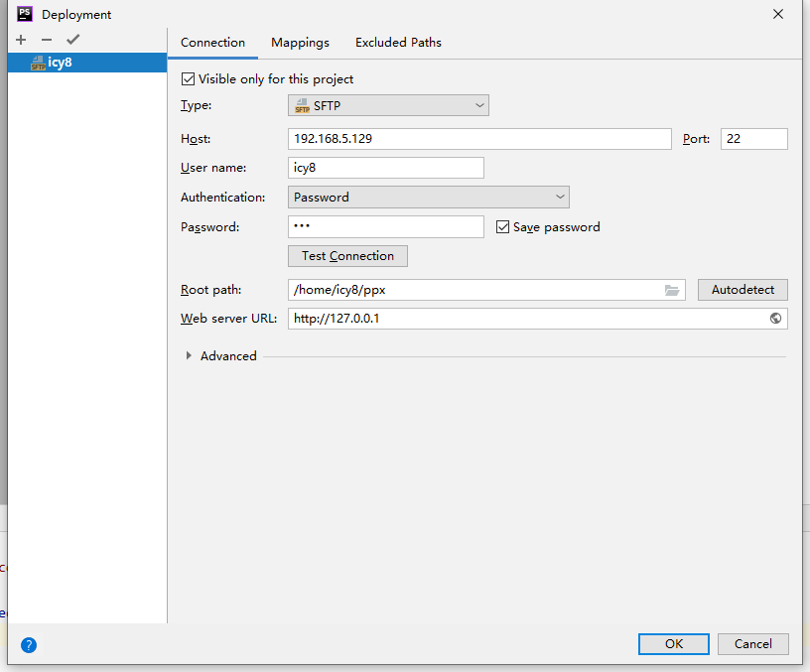Click the globe icon in Web server URL

click(775, 319)
